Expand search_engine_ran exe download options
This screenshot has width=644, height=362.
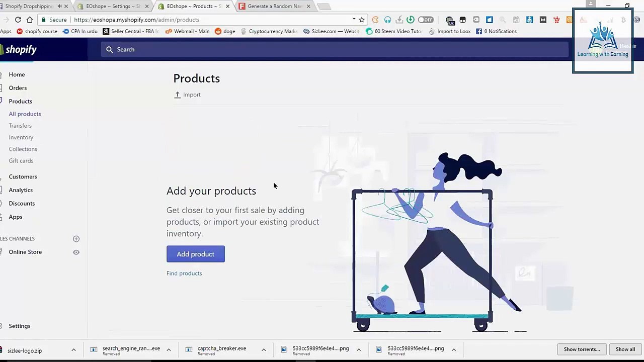169,350
